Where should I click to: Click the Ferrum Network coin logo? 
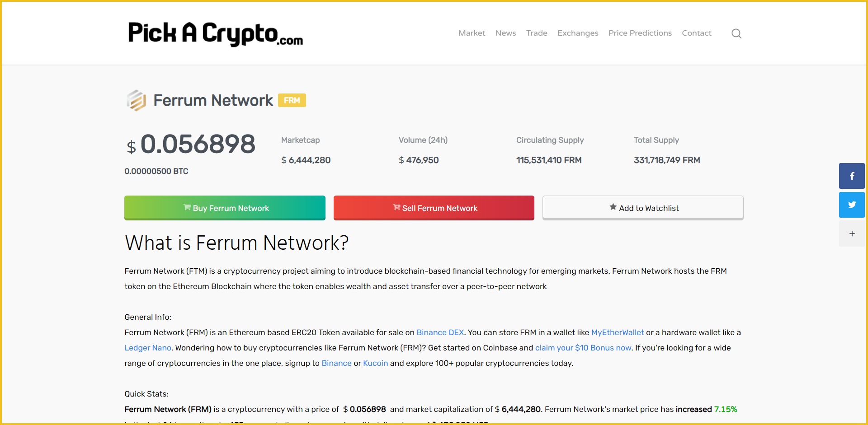136,100
